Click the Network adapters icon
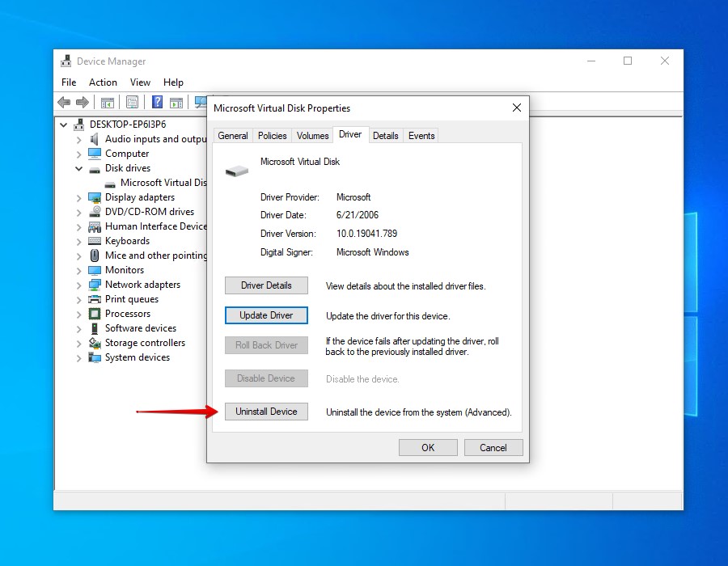 click(95, 285)
